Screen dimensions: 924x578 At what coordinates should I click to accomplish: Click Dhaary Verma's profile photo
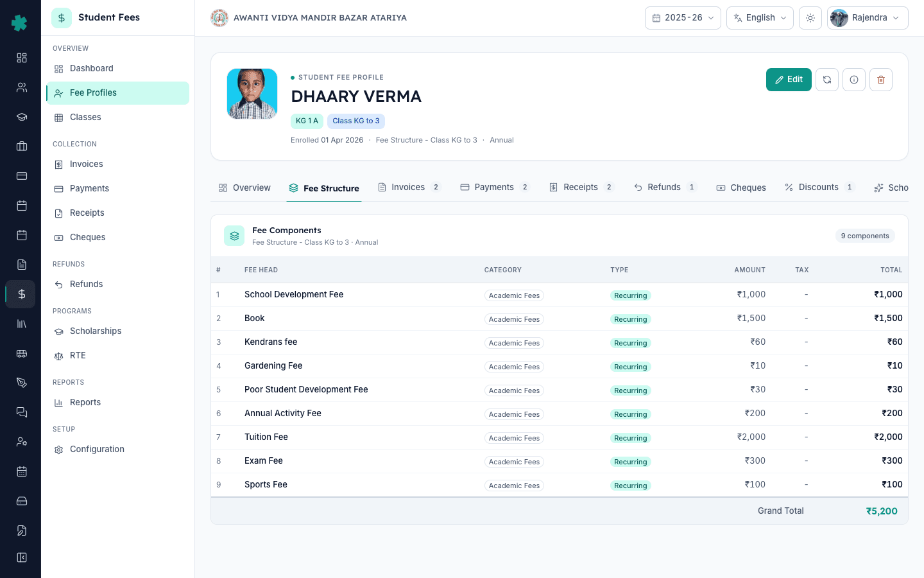(x=252, y=94)
